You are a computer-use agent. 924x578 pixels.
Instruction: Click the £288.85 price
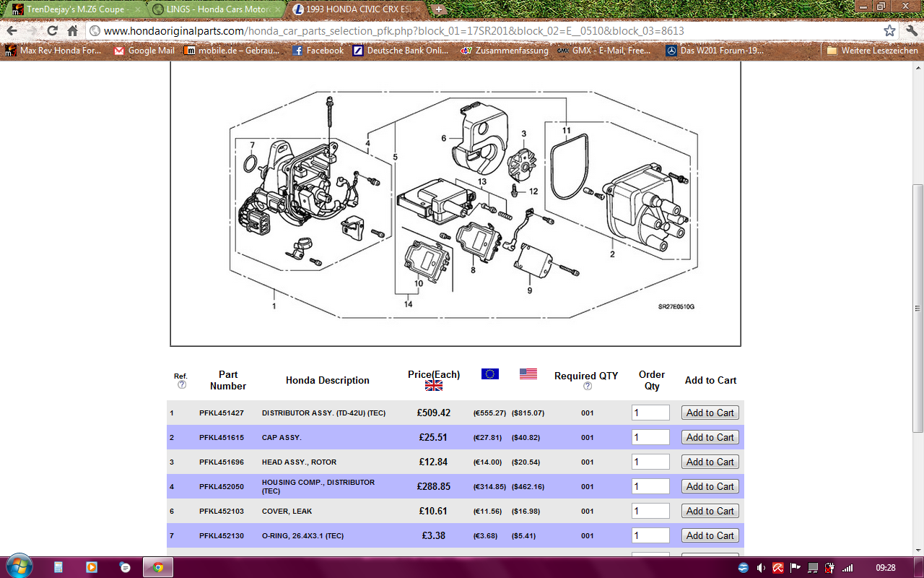(x=433, y=487)
